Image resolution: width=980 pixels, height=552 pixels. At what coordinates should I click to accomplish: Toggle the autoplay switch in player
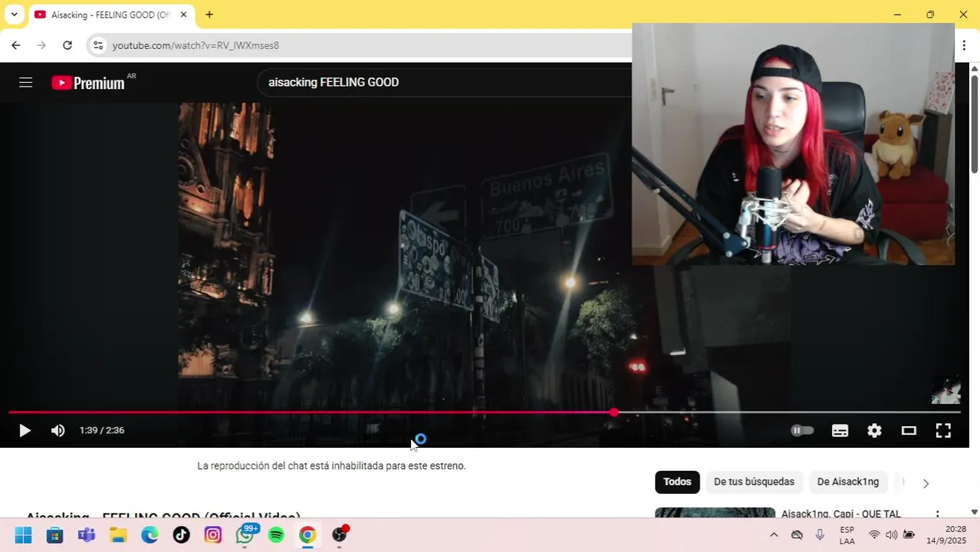click(802, 431)
